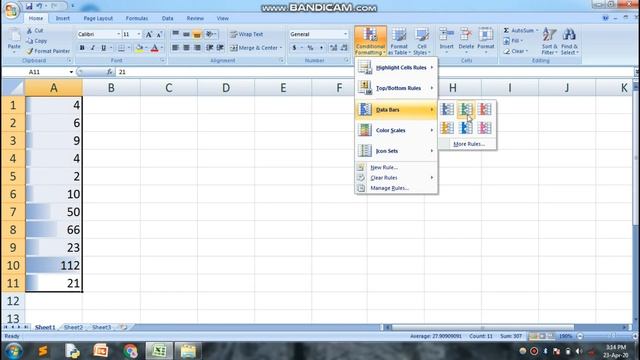Open the Conditional Formatting dropdown

tap(370, 41)
